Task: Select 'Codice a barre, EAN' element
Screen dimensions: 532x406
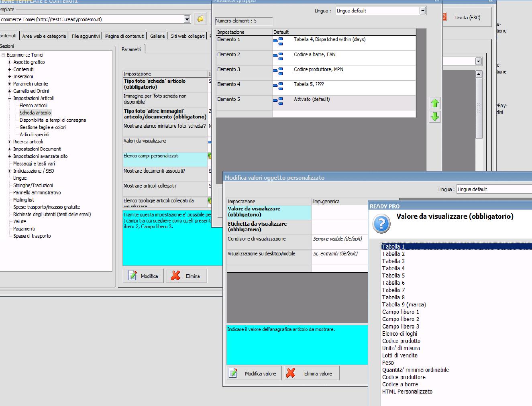Action: click(314, 55)
